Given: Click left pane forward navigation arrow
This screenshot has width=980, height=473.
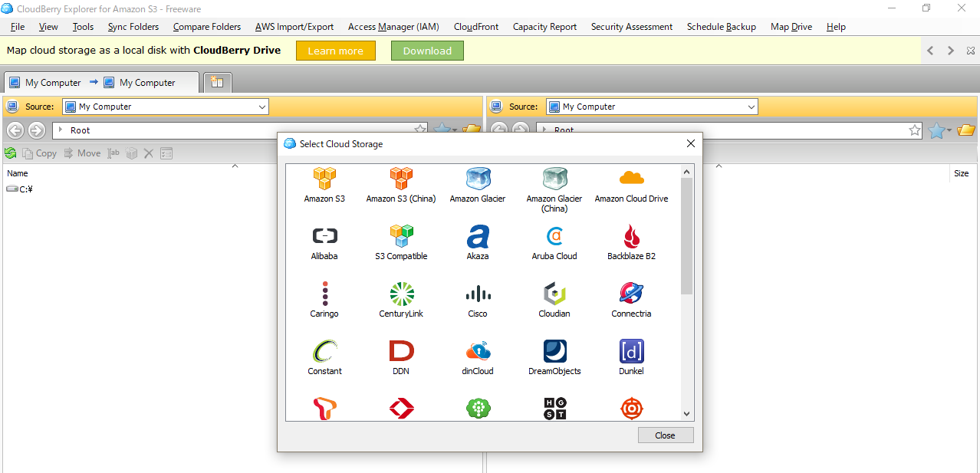Looking at the screenshot, I should click(36, 130).
